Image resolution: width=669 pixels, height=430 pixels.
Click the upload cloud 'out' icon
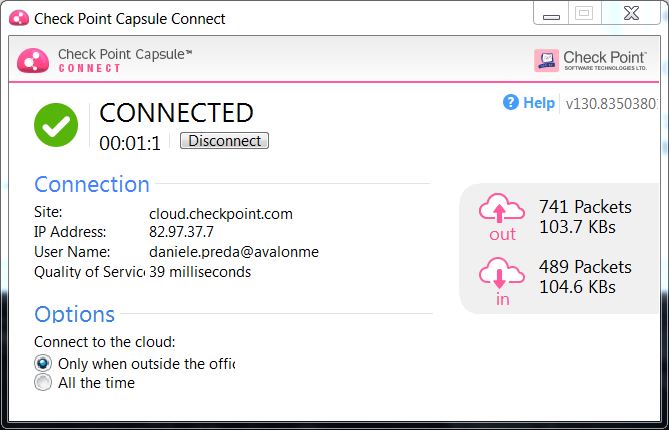point(502,211)
